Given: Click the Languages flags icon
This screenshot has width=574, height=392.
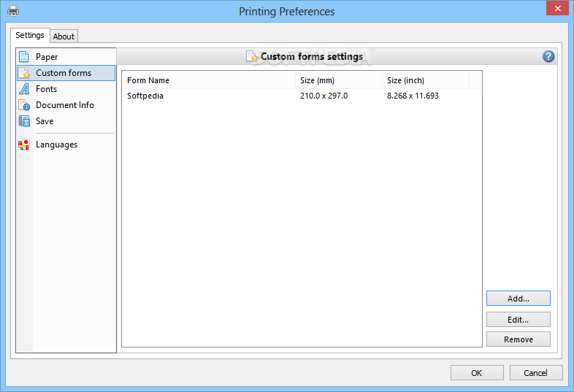Looking at the screenshot, I should coord(24,145).
